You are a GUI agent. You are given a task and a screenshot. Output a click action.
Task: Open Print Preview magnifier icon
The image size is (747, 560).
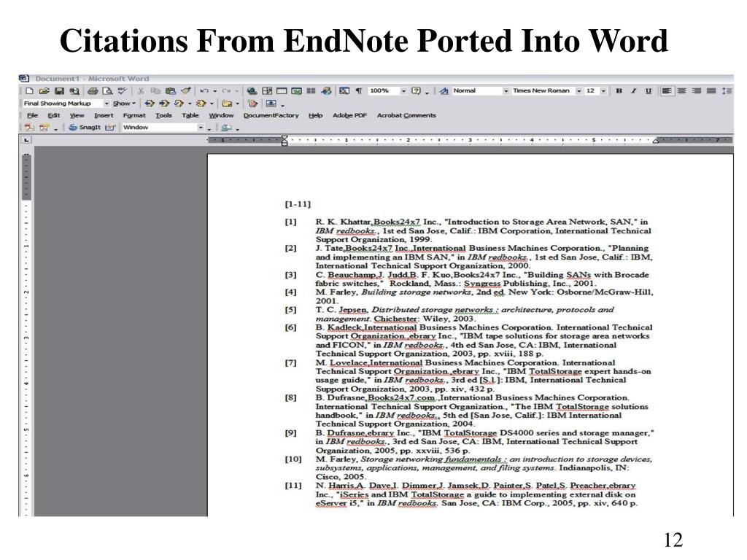108,91
